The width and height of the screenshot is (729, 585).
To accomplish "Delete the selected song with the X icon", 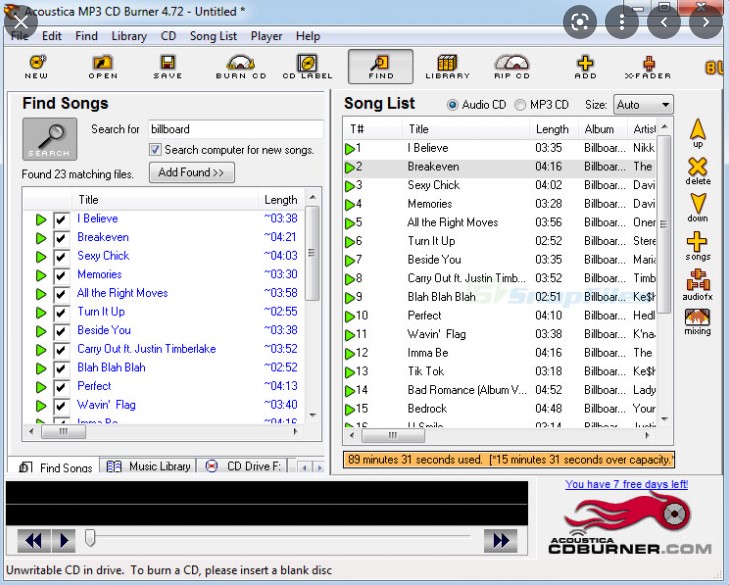I will (x=698, y=171).
